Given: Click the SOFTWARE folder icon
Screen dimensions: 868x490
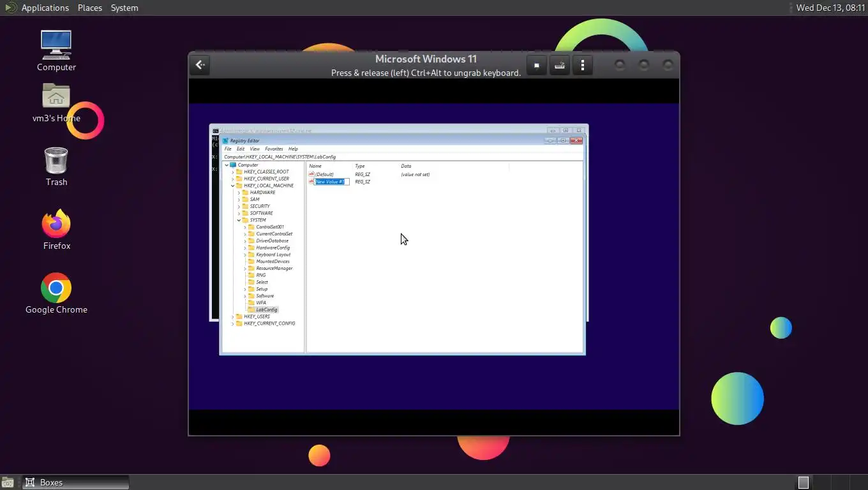Looking at the screenshot, I should [x=246, y=213].
